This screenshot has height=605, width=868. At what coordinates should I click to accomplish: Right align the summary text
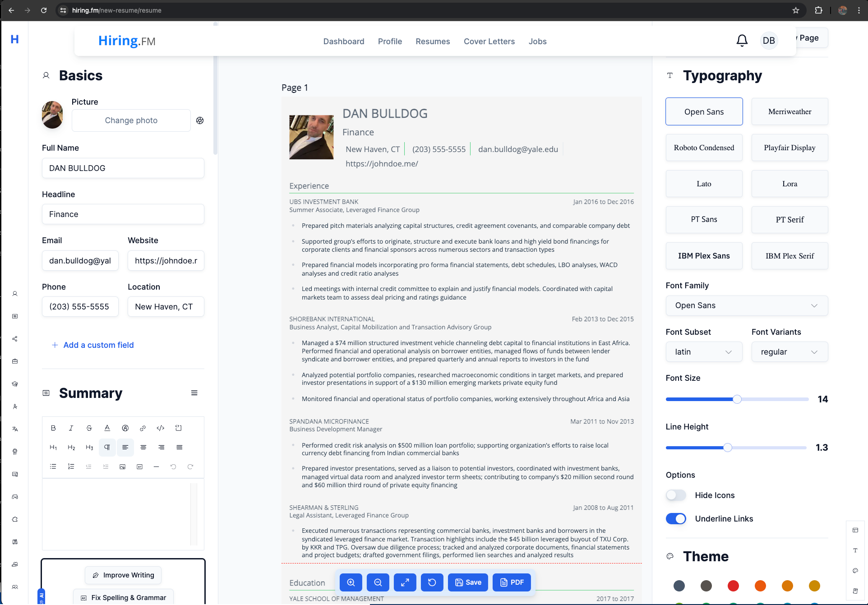[161, 448]
